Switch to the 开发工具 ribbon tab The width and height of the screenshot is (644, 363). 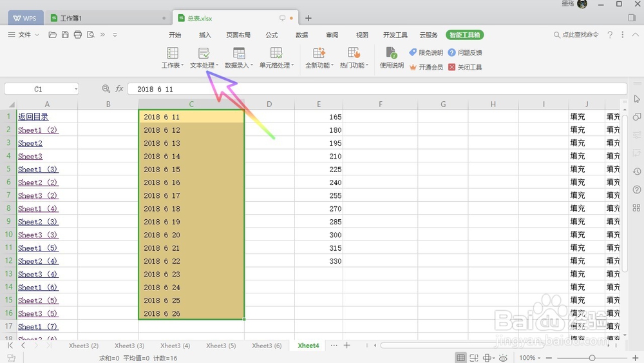point(395,35)
